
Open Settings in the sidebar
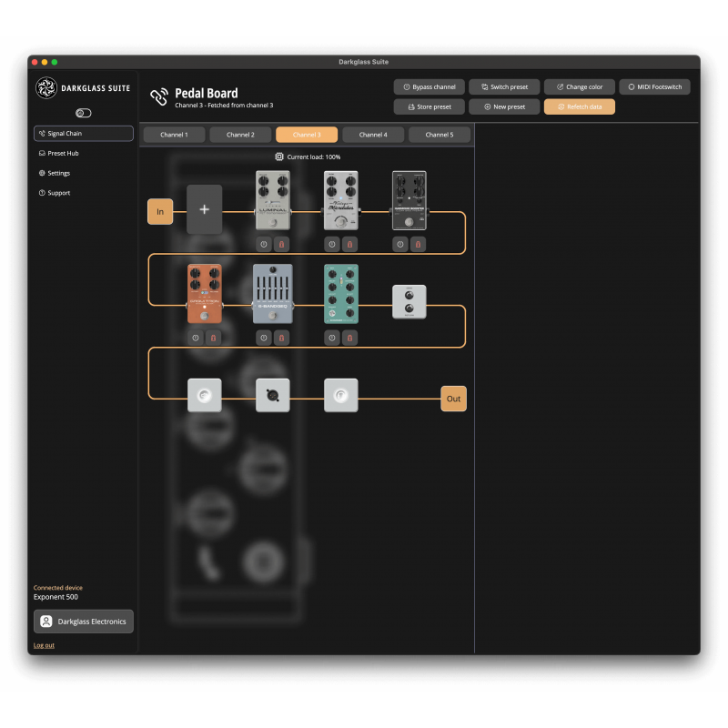pos(84,173)
